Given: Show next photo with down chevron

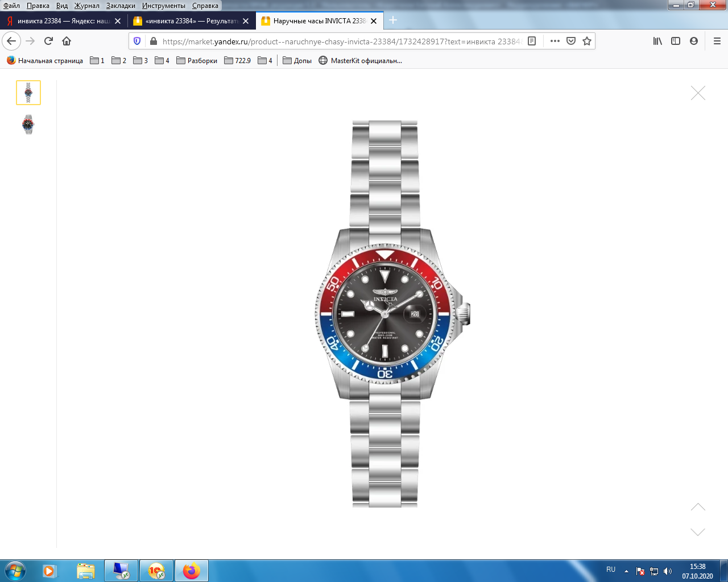Looking at the screenshot, I should [x=698, y=532].
